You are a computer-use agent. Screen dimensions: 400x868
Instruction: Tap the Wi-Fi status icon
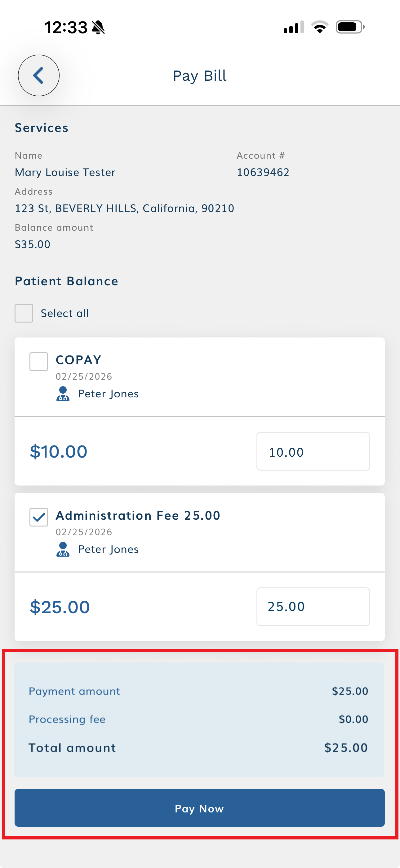point(319,27)
